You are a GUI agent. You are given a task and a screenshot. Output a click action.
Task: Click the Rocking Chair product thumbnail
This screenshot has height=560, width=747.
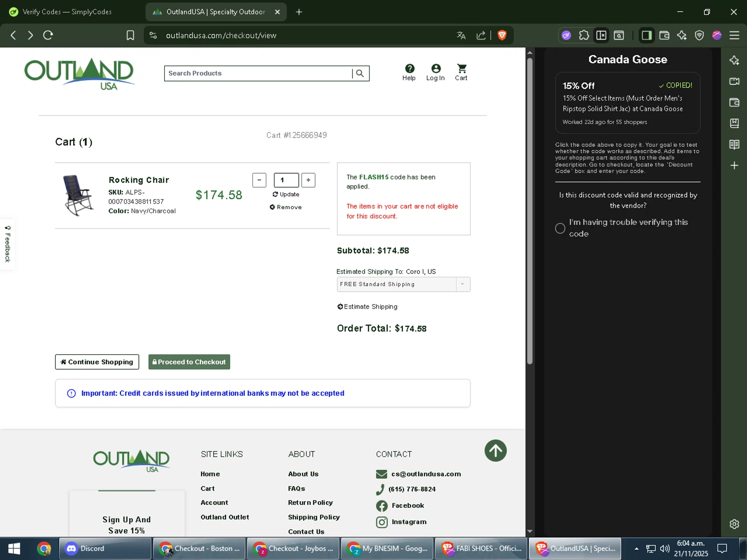[78, 195]
